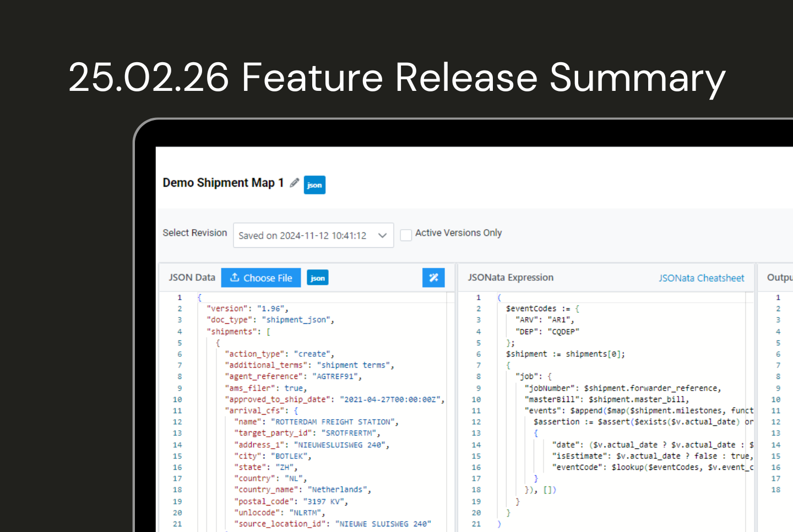Image resolution: width=793 pixels, height=532 pixels.
Task: Click the "ARV": "AR1" expression line
Action: (x=545, y=319)
